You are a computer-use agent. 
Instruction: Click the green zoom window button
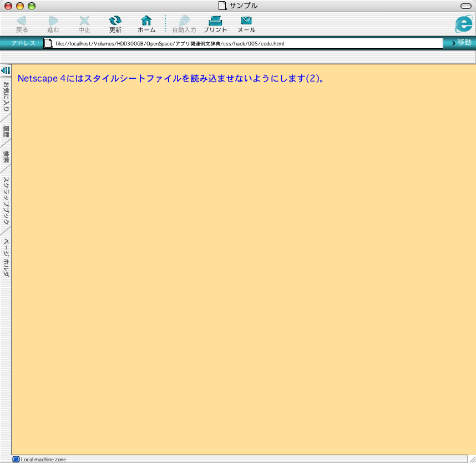pyautogui.click(x=32, y=6)
